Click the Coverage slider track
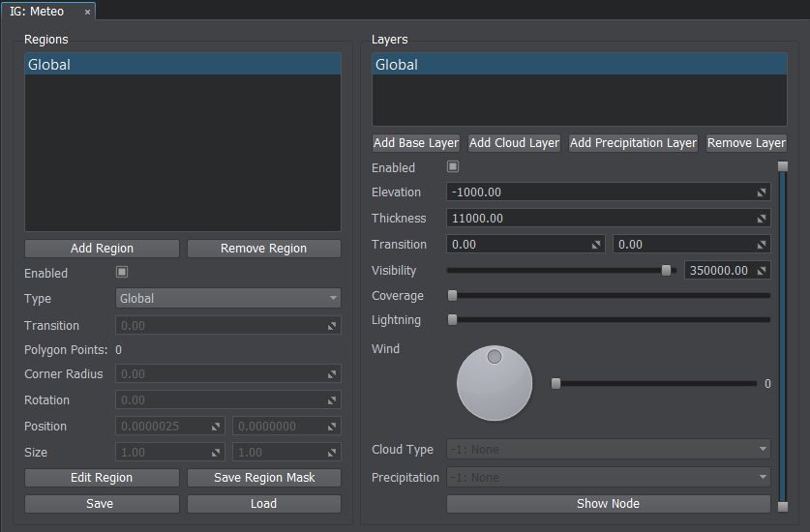Viewport: 810px width, 532px height. pyautogui.click(x=610, y=296)
